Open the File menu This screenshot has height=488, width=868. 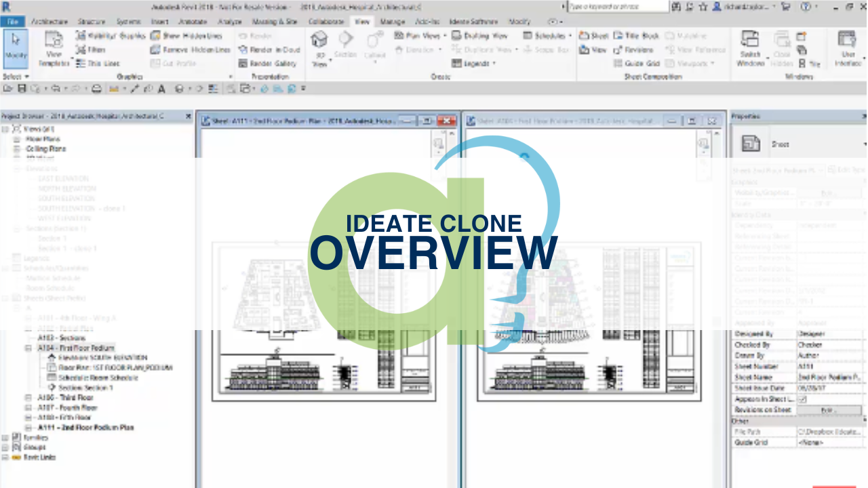12,21
